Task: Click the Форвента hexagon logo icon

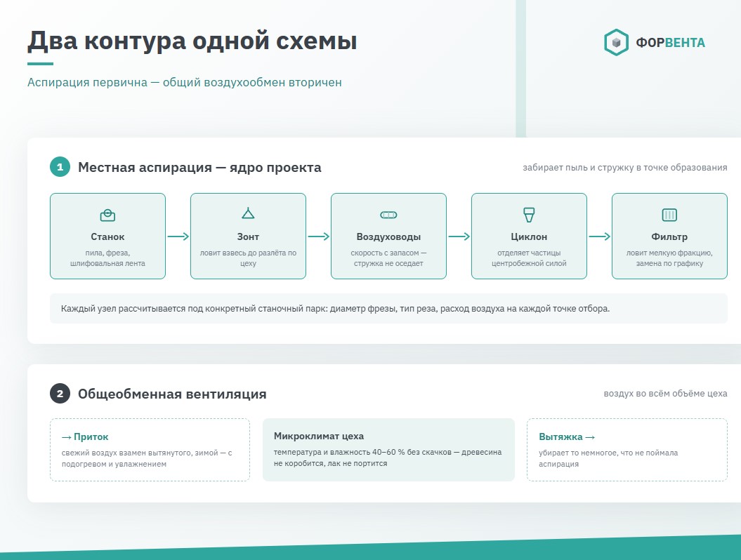Action: (616, 43)
